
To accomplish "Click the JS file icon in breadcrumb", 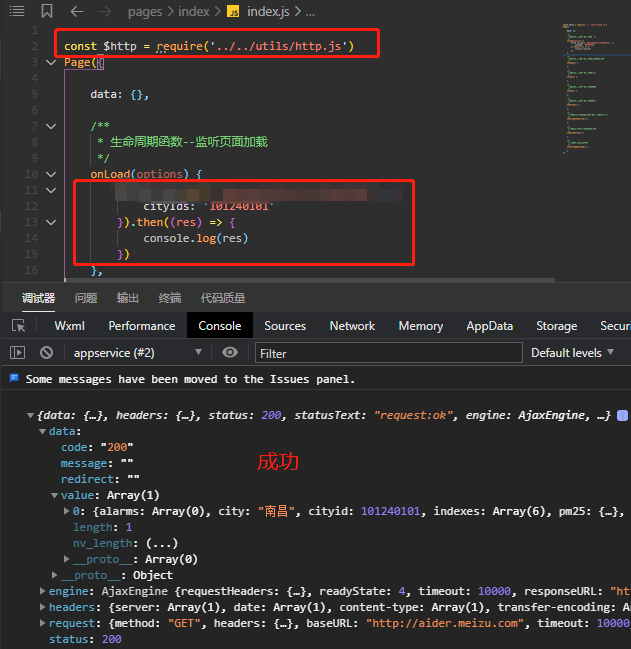I will tap(233, 12).
